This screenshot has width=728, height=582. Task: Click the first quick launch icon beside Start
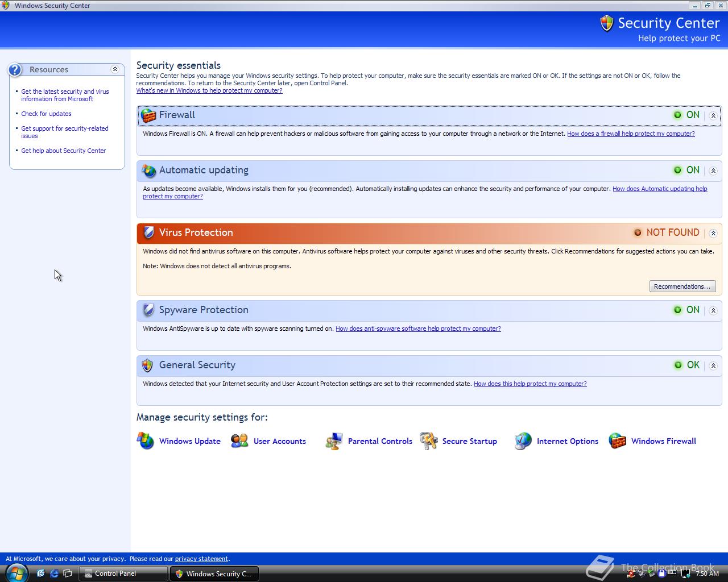40,573
